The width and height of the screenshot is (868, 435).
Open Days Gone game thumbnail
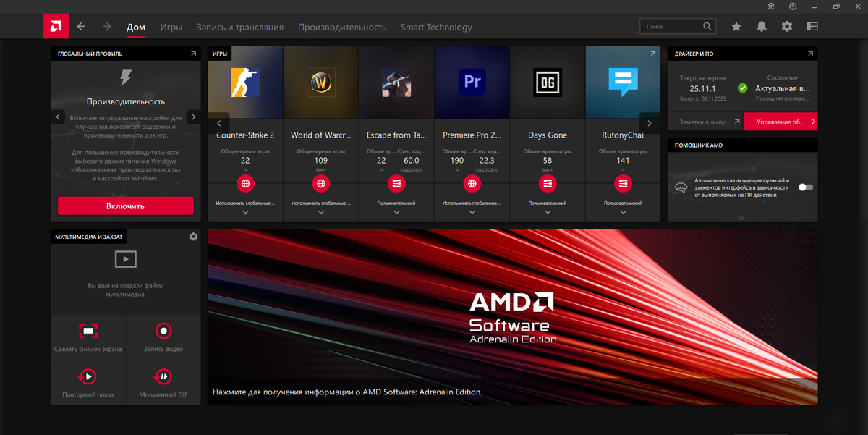click(548, 83)
